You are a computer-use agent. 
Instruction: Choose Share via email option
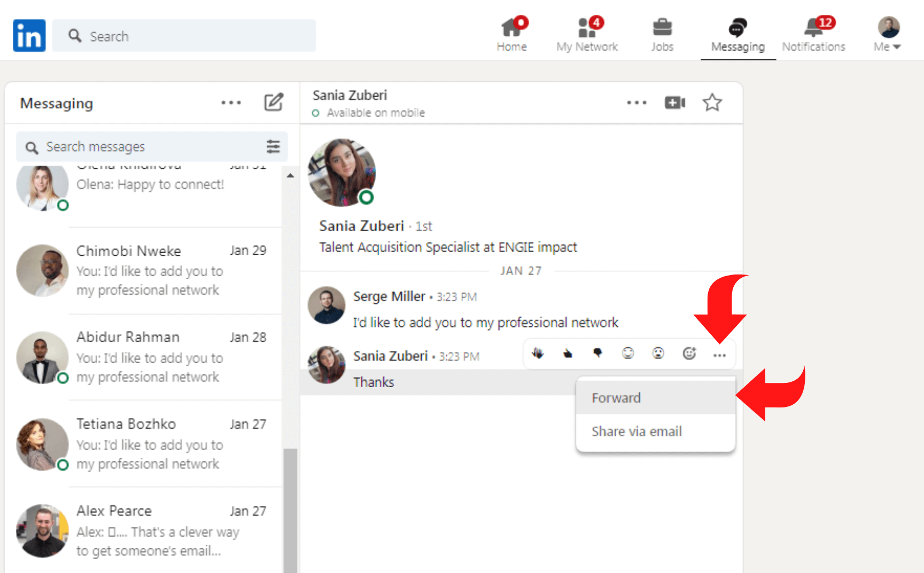pos(636,431)
